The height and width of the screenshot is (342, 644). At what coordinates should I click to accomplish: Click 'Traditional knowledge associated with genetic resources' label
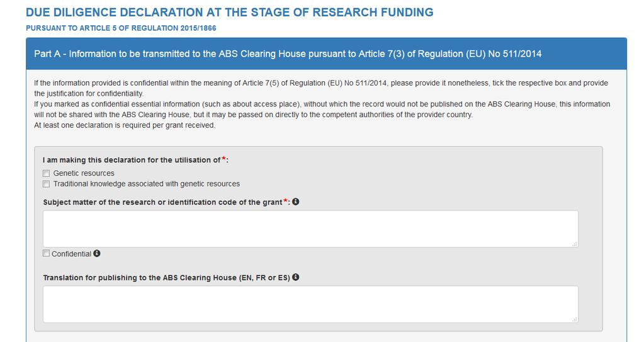coord(147,184)
